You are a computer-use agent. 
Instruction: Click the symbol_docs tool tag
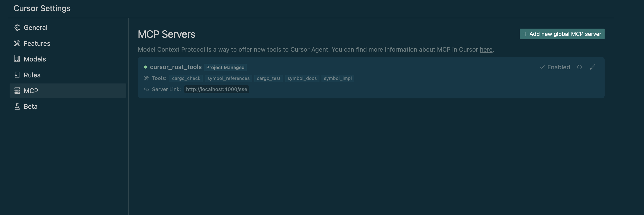(x=302, y=78)
